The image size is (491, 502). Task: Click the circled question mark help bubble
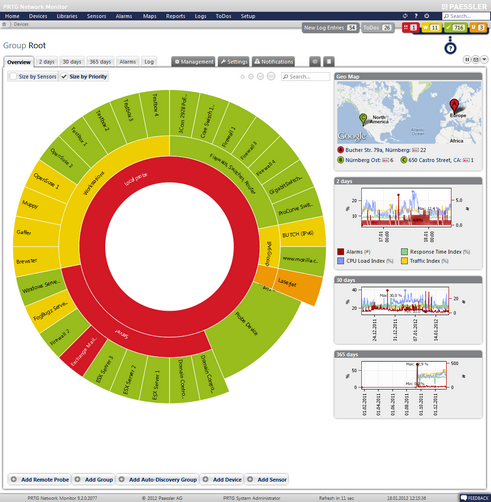[450, 48]
